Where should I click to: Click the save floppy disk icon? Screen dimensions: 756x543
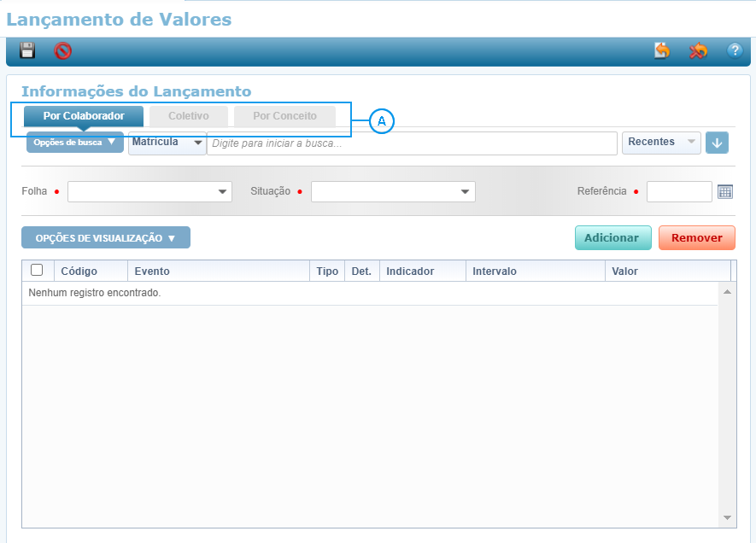pyautogui.click(x=27, y=50)
